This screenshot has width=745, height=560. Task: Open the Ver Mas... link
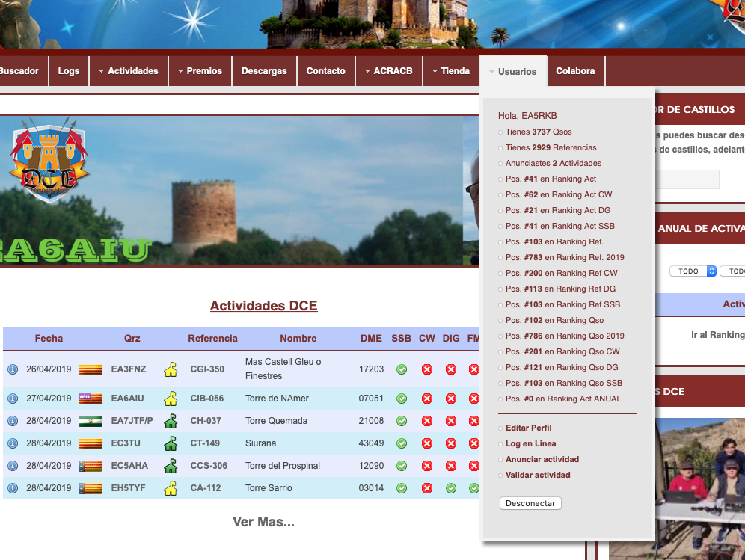pos(263,522)
